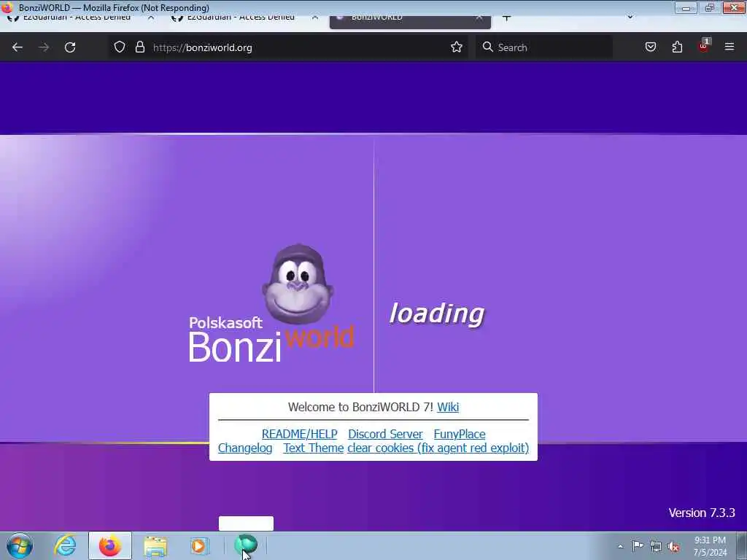Viewport: 747px width, 560px height.
Task: Open Windows Media Player from the taskbar
Action: tap(198, 546)
